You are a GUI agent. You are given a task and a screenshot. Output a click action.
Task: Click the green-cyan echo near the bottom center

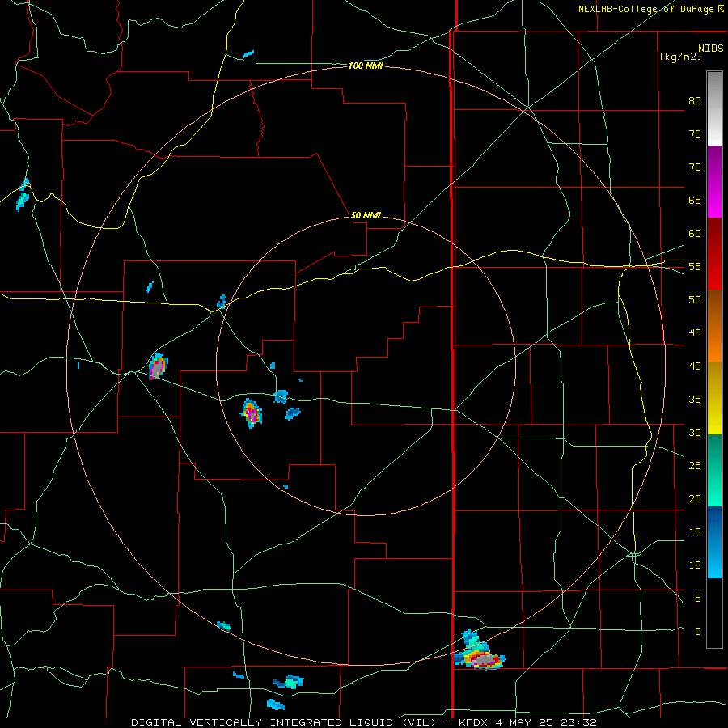coord(290,682)
